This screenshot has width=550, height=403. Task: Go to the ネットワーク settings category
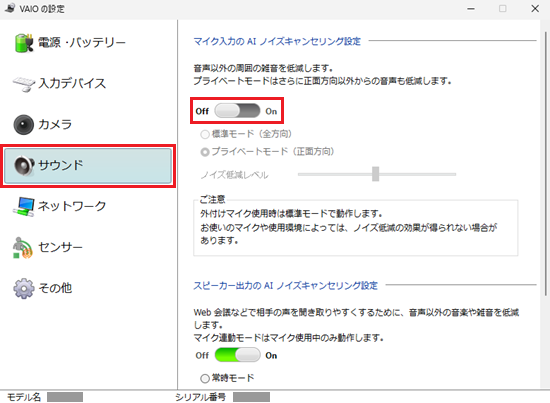point(88,206)
